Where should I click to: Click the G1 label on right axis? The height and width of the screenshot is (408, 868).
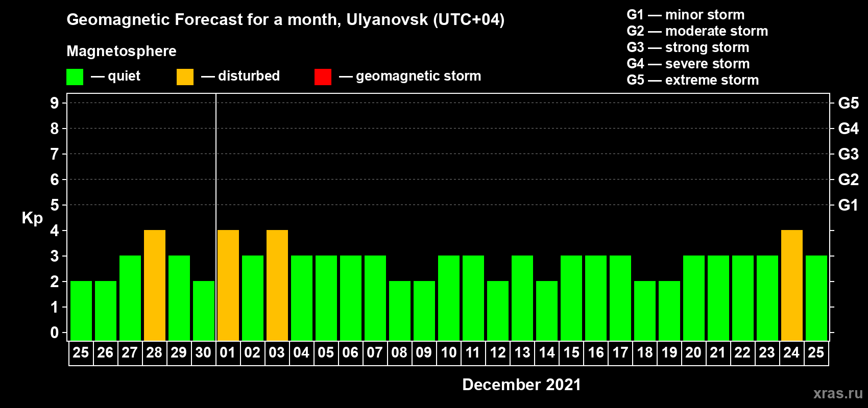849,205
